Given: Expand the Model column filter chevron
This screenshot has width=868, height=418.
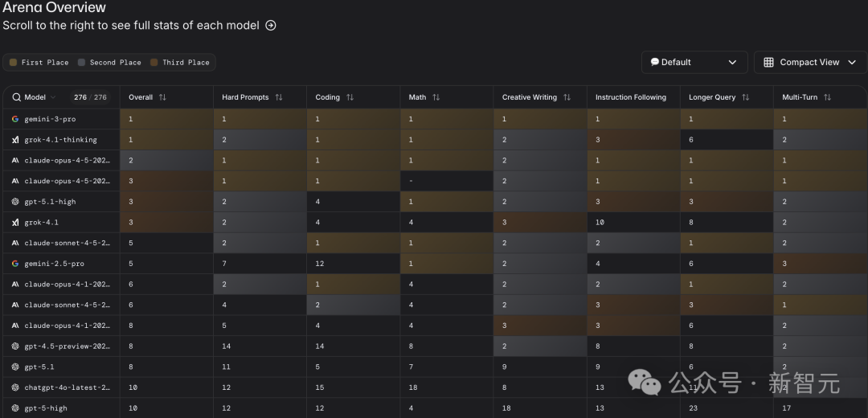Looking at the screenshot, I should click(x=53, y=97).
